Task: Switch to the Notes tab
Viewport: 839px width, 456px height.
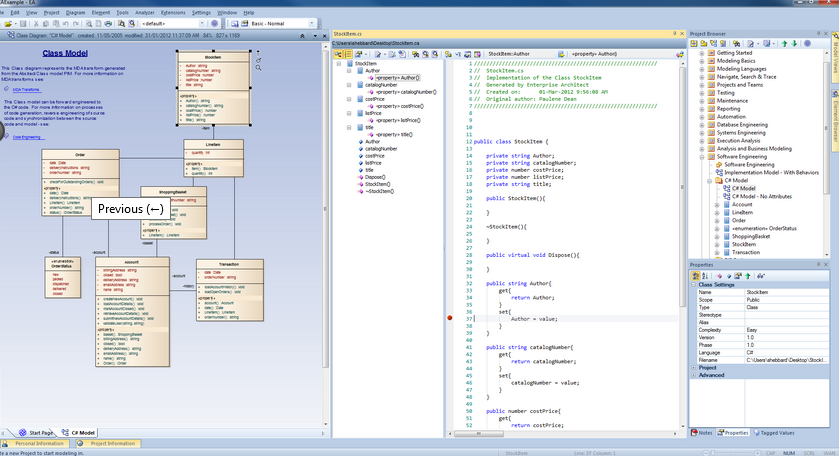Action: click(x=701, y=433)
